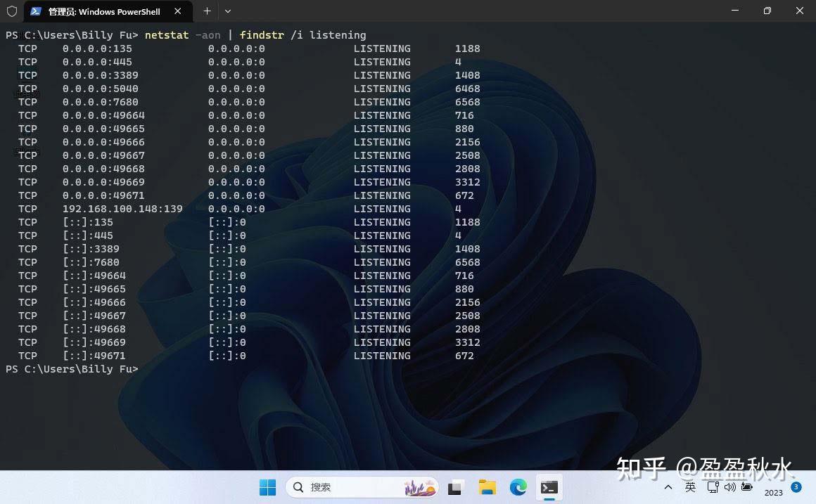Close the Windows PowerShell tab

(178, 11)
